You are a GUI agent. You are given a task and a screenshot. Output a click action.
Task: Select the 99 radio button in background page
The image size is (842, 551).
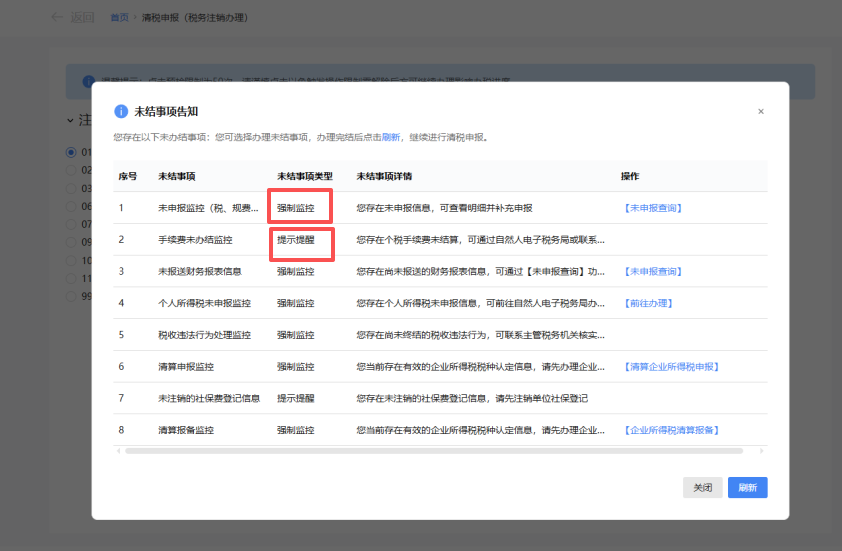tap(71, 296)
